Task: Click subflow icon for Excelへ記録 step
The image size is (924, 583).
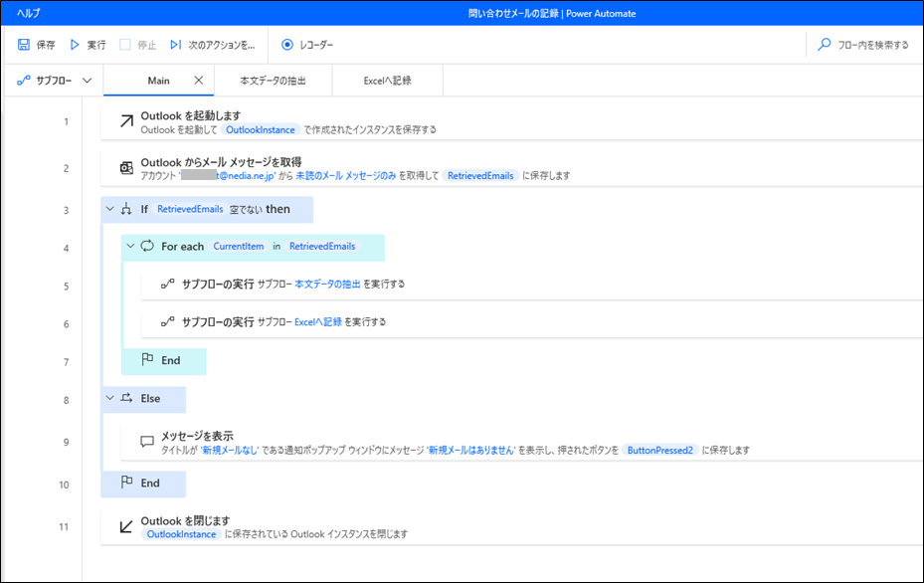Action: pyautogui.click(x=168, y=322)
